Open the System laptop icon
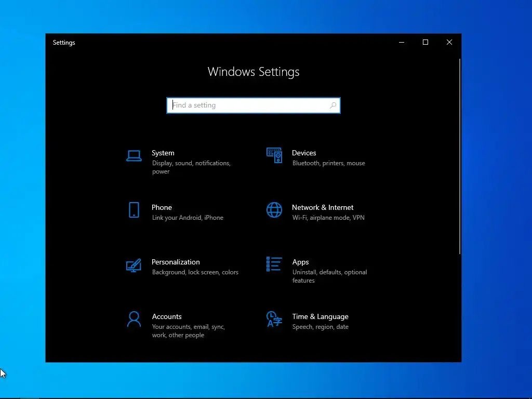 tap(134, 156)
